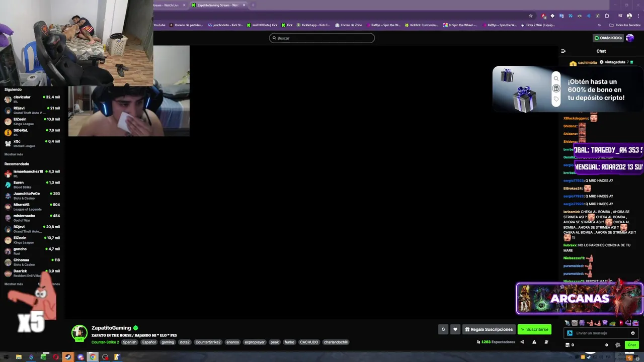Open misternacho recommended channel

coord(32,218)
